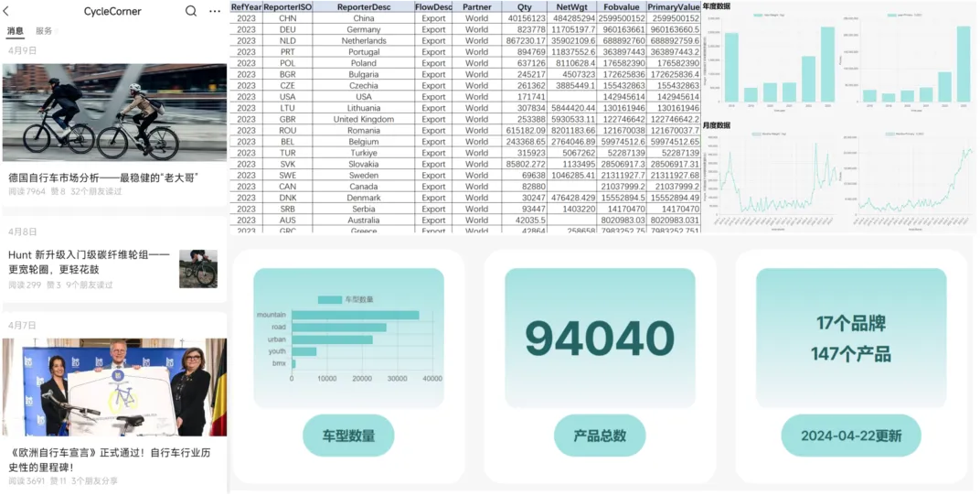Viewport: 980px width, 495px height.
Task: Click the USA ISO code cell
Action: [287, 96]
